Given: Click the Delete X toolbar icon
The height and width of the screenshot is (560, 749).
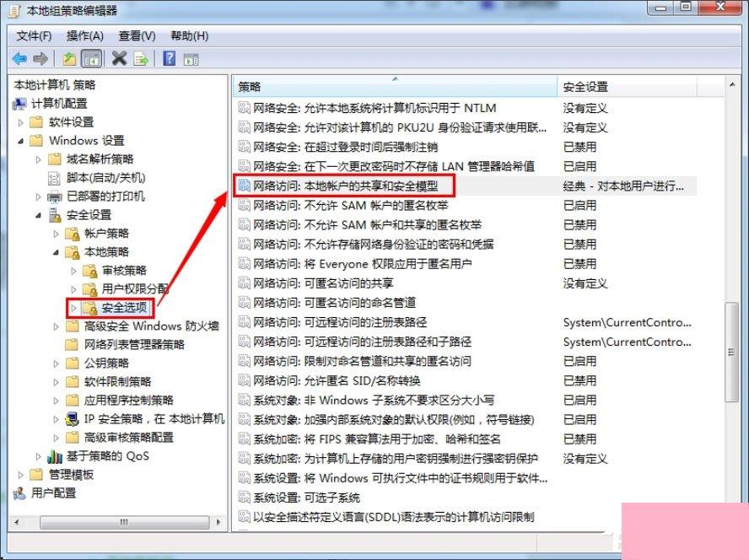Looking at the screenshot, I should pyautogui.click(x=119, y=59).
